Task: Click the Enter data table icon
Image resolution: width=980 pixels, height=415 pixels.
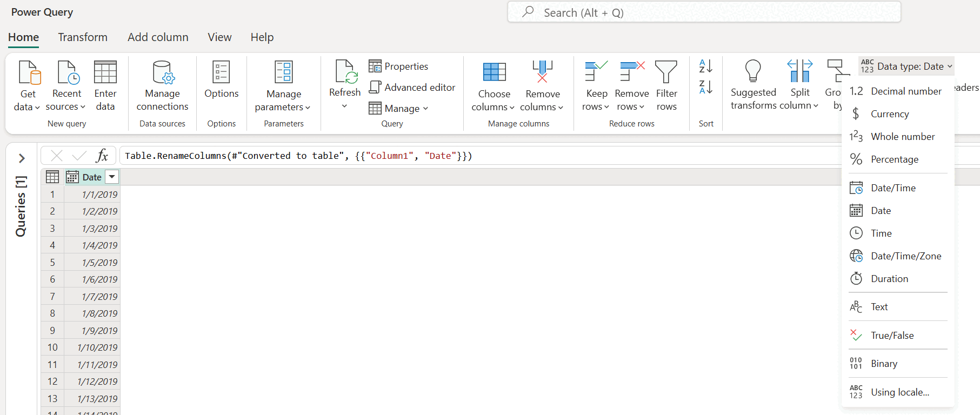Action: pos(105,72)
